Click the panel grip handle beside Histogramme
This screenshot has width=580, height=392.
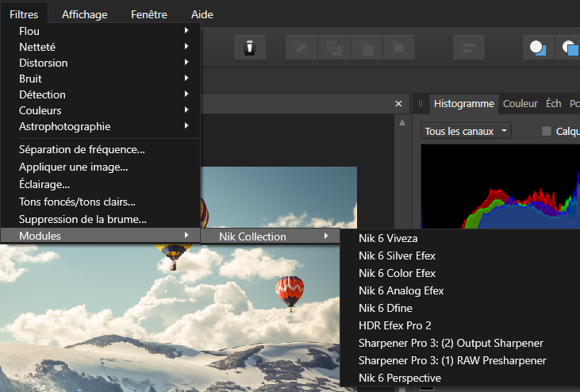(x=421, y=103)
